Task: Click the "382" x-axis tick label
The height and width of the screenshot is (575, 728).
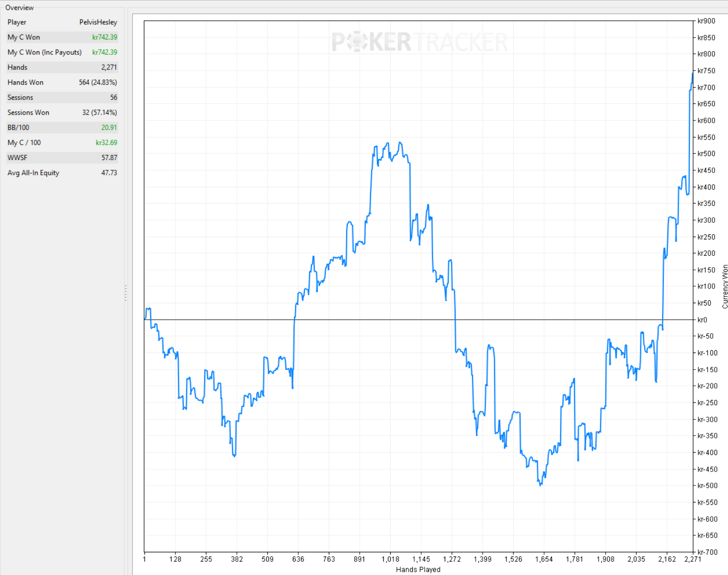Action: pos(237,559)
